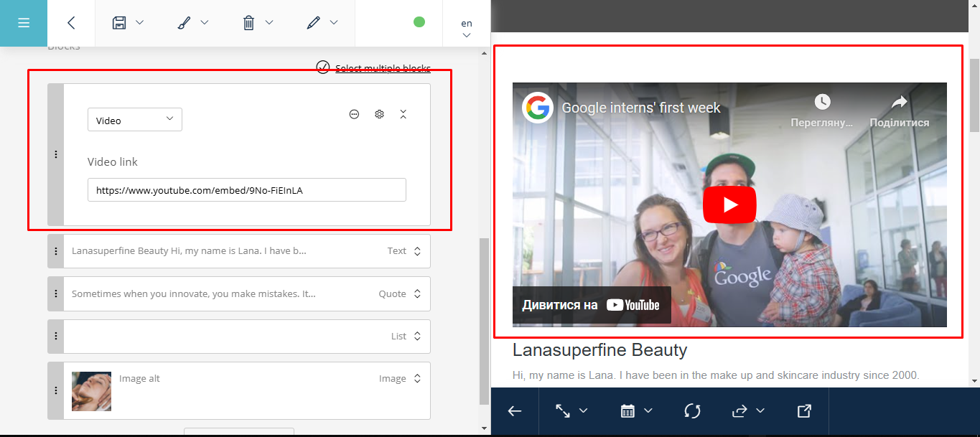Open the Video block type dropdown
980x437 pixels.
coord(135,120)
